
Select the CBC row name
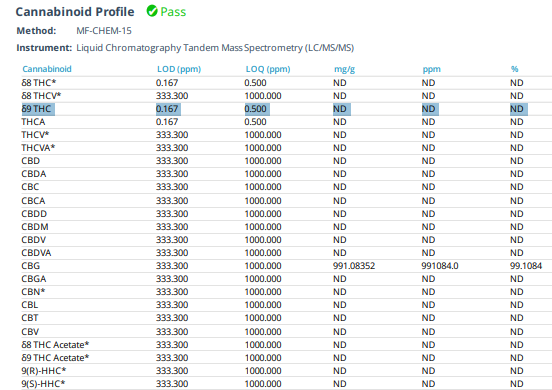click(x=30, y=187)
